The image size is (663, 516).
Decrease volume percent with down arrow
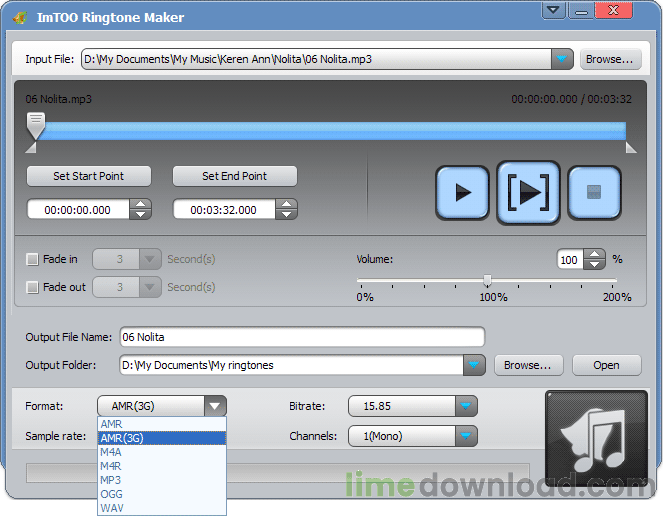[x=595, y=264]
